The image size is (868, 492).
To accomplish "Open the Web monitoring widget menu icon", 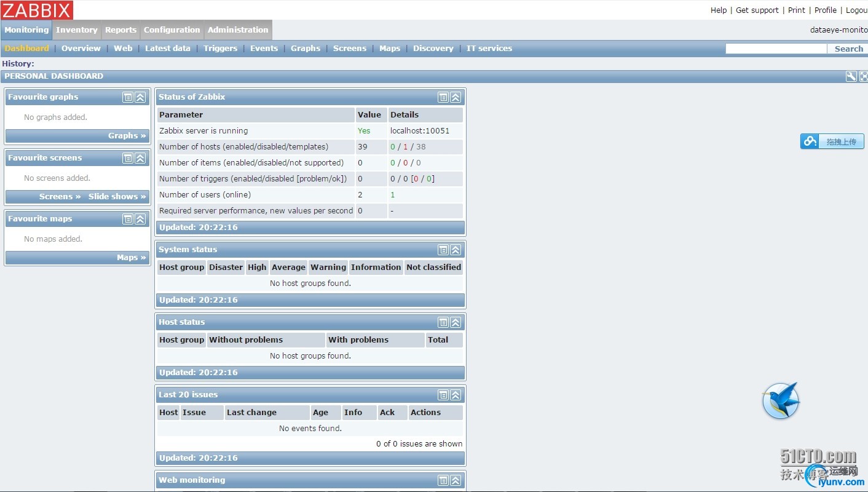I will tap(443, 480).
